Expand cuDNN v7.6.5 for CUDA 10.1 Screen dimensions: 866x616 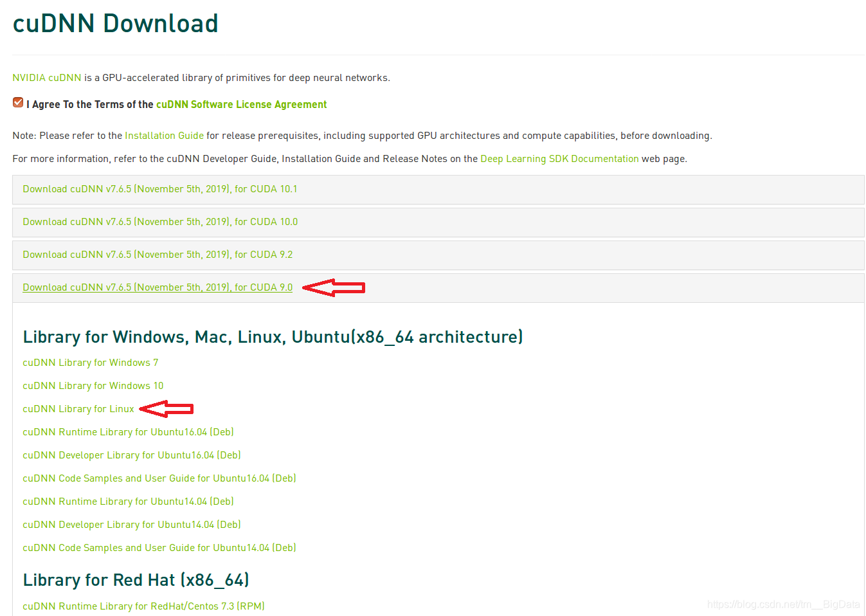click(x=160, y=189)
